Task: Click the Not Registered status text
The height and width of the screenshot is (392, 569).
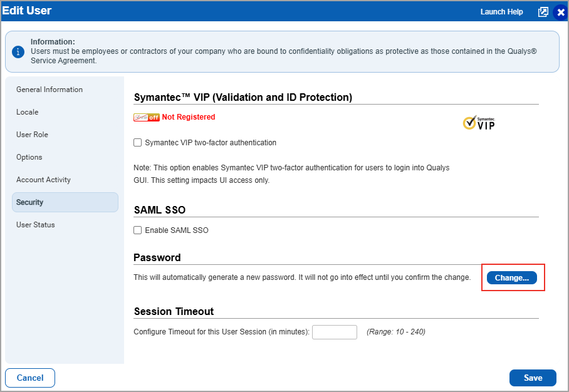Action: point(189,117)
